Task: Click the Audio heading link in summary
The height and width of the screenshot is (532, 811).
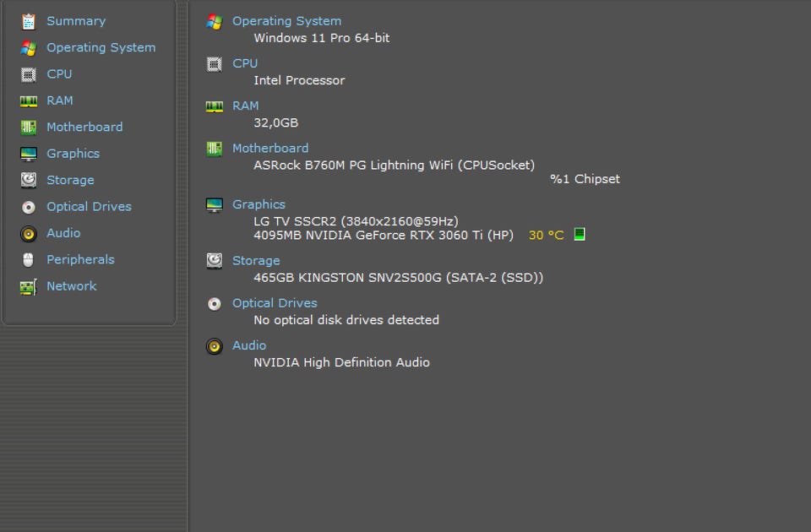Action: click(249, 345)
